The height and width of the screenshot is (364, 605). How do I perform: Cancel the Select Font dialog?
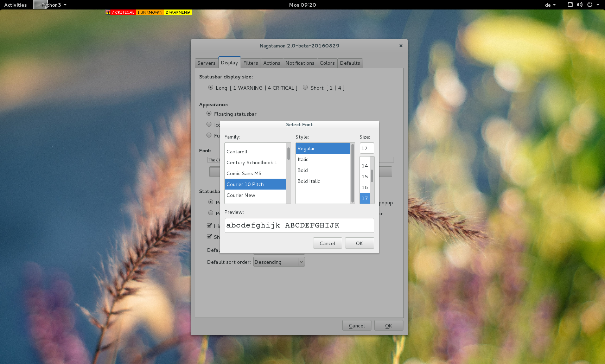click(x=327, y=243)
